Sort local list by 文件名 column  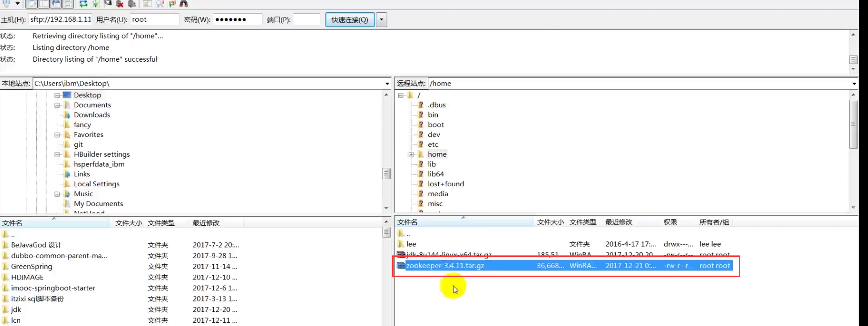tap(54, 223)
